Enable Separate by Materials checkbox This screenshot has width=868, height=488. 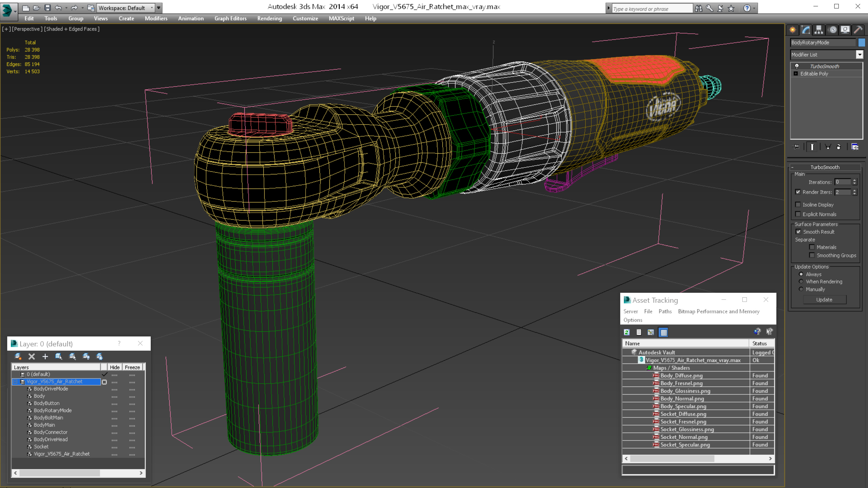[x=812, y=247]
